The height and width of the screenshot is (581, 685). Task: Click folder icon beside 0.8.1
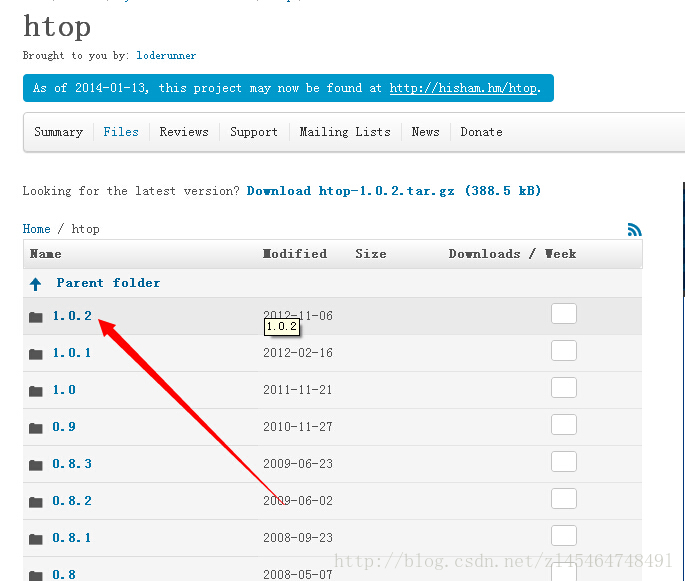(36, 539)
